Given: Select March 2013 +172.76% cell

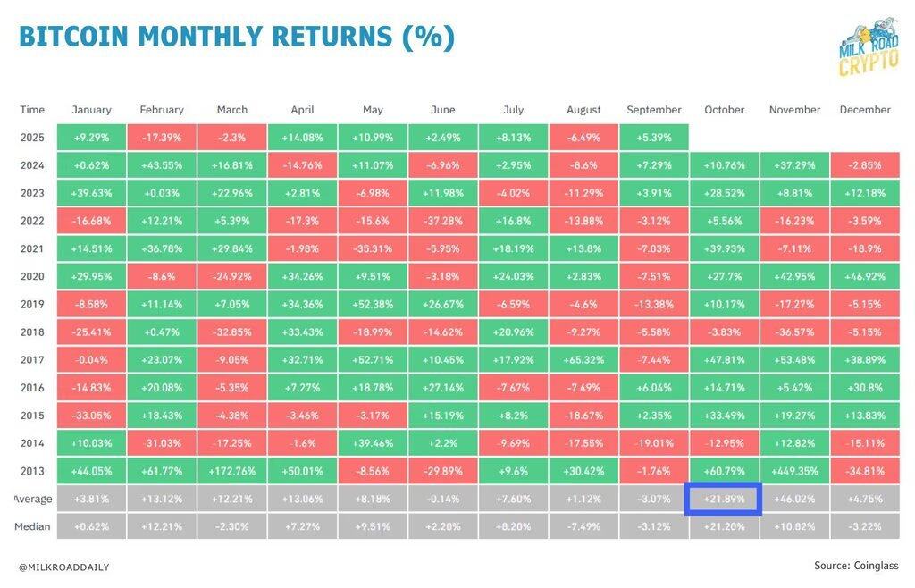Looking at the screenshot, I should point(232,471).
